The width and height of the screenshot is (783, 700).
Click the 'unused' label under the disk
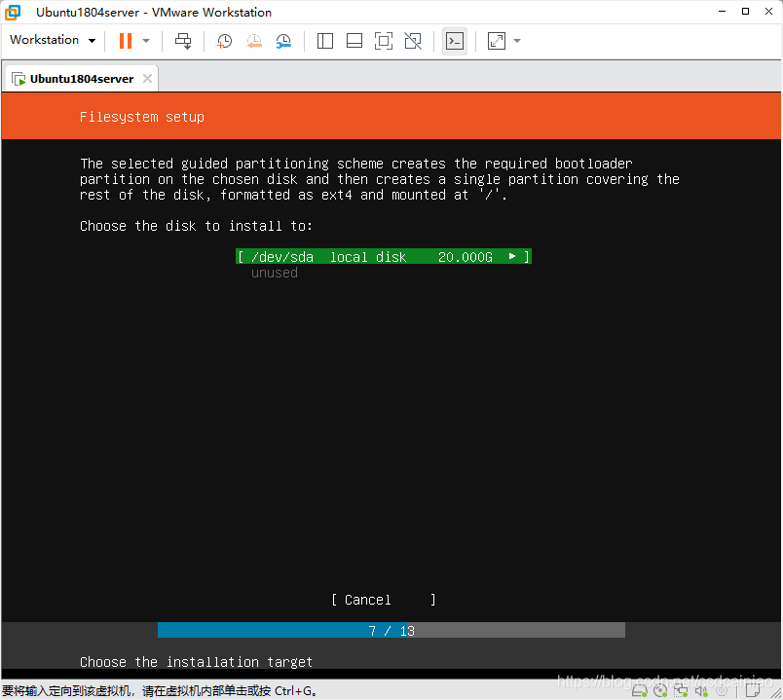pos(275,273)
